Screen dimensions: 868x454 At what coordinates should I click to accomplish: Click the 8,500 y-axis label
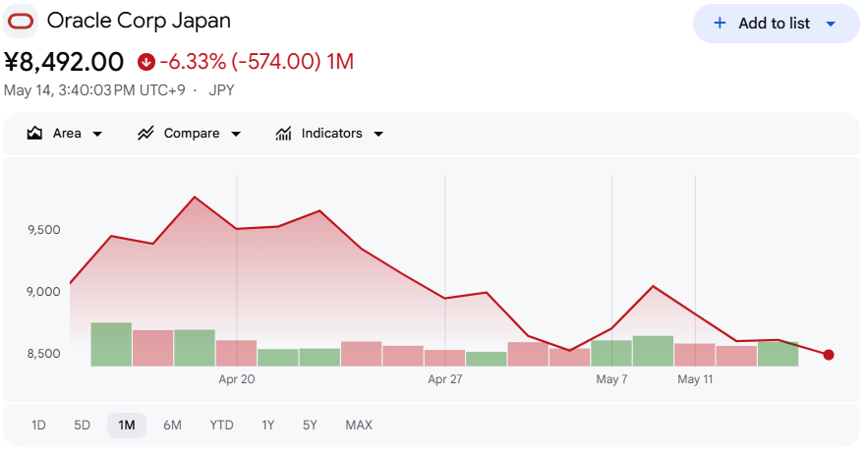[43, 354]
